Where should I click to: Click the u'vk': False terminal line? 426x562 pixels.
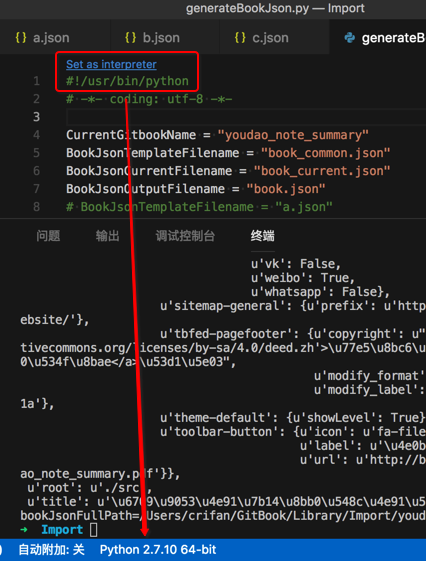[296, 264]
